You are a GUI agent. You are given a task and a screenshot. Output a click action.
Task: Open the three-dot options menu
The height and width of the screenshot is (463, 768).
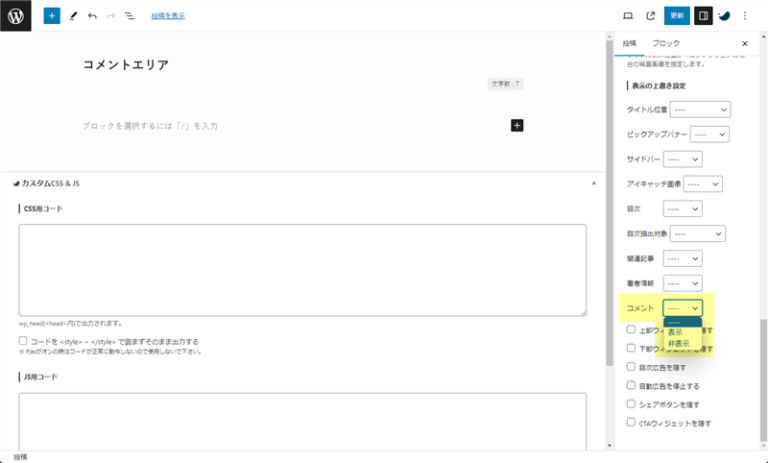pos(745,16)
